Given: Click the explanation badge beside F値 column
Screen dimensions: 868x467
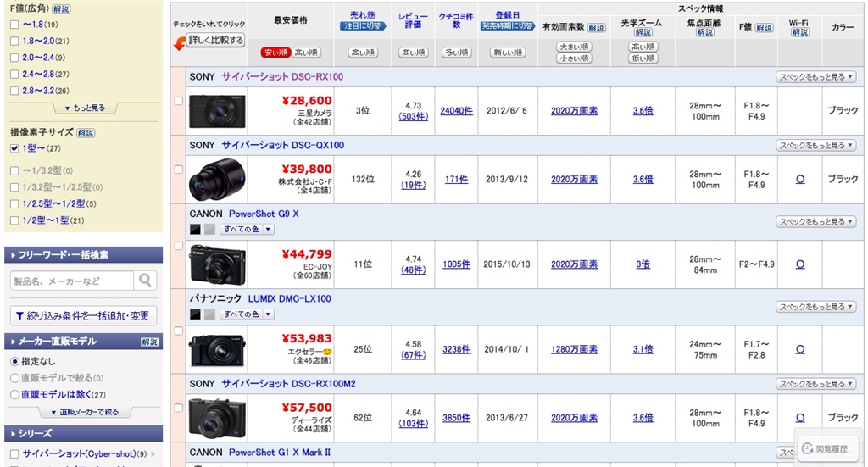Looking at the screenshot, I should click(764, 28).
